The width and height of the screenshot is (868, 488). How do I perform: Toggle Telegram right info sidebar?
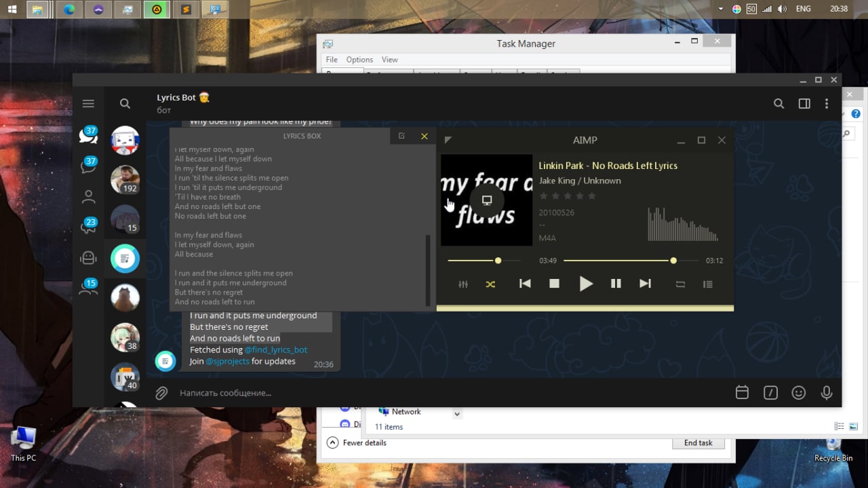coord(804,104)
